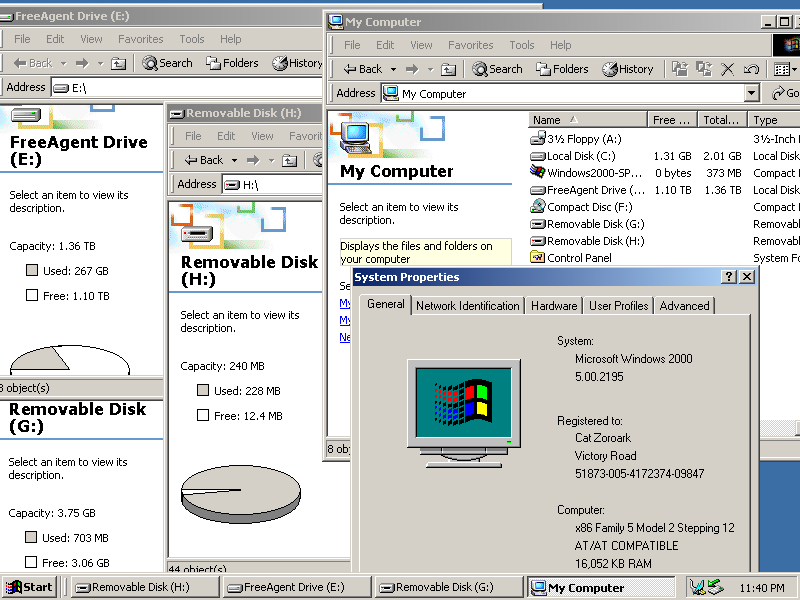
Task: Click the Delete X icon in My Computer toolbar
Action: [727, 69]
